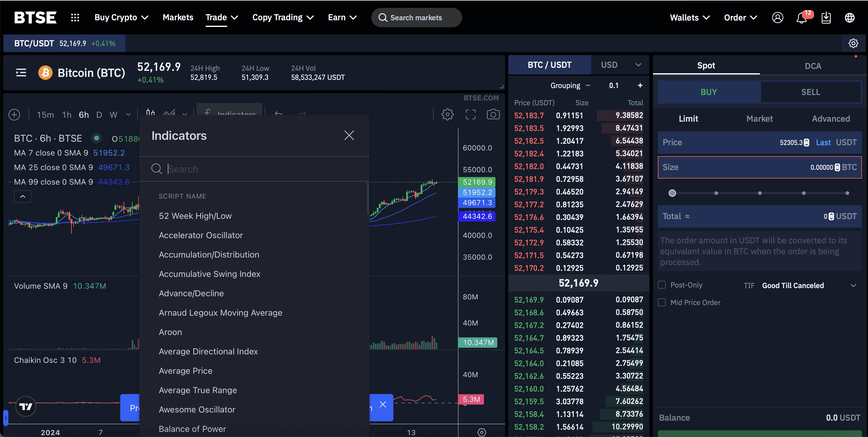Select the 1h timeframe

(67, 115)
